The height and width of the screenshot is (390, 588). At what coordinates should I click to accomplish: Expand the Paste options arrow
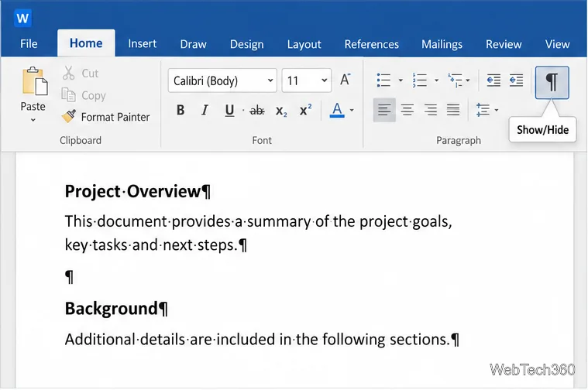point(33,120)
